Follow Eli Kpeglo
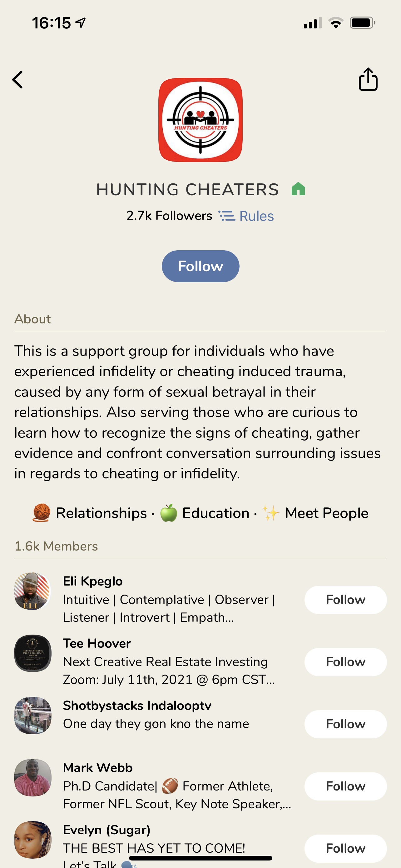 pos(345,600)
